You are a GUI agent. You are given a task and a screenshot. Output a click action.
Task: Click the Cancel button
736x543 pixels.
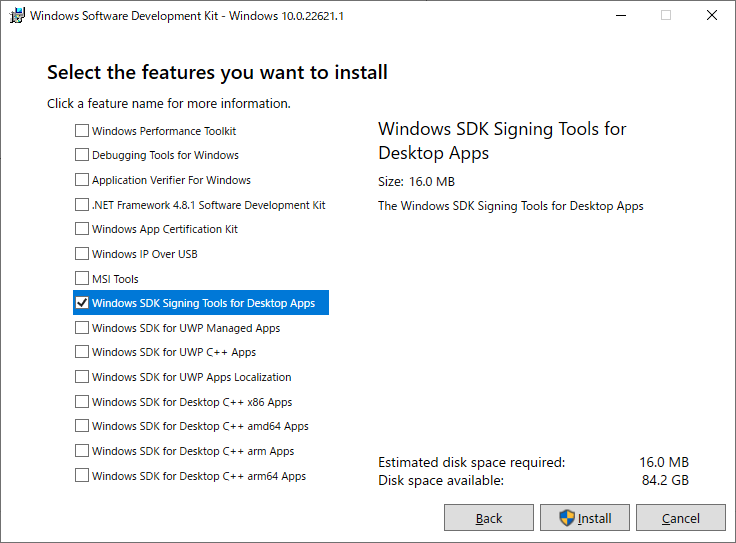pyautogui.click(x=681, y=518)
